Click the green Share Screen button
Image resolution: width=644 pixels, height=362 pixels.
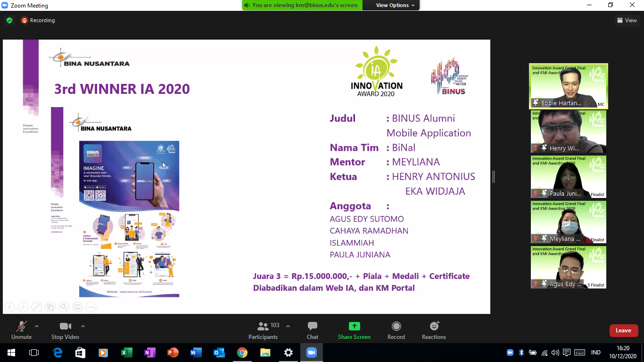pos(354,330)
